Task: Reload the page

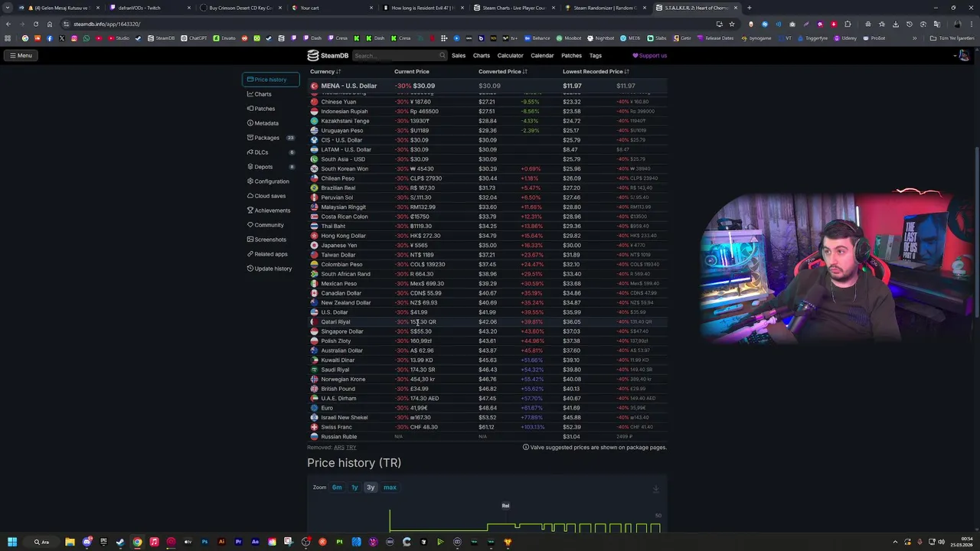Action: click(x=35, y=24)
